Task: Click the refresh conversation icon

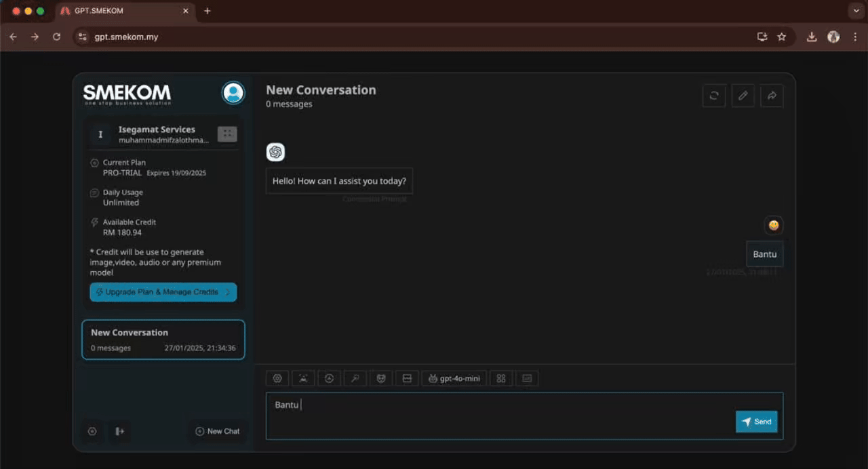Action: (714, 96)
